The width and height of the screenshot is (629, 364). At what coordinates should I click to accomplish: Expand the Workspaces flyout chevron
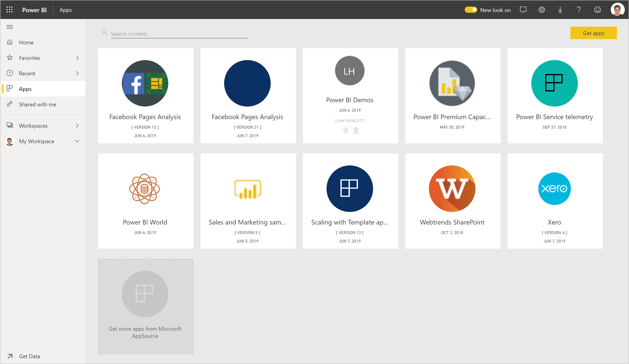pyautogui.click(x=77, y=125)
